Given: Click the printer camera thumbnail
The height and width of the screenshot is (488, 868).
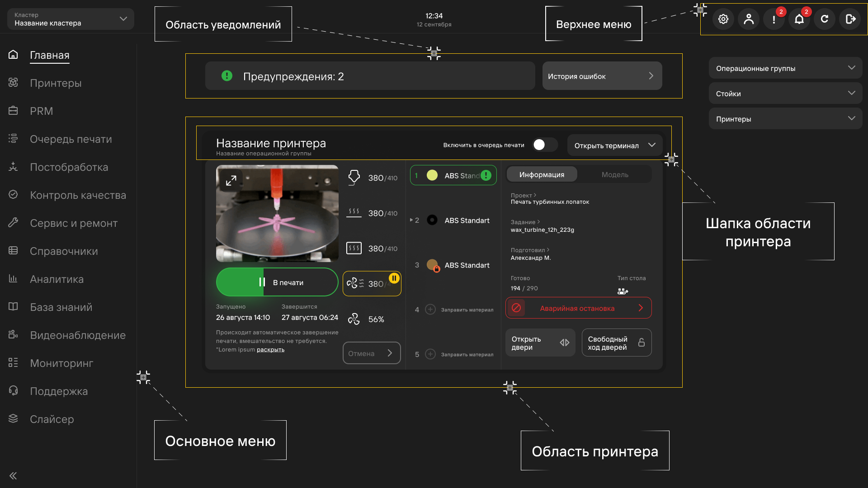Looking at the screenshot, I should [277, 213].
